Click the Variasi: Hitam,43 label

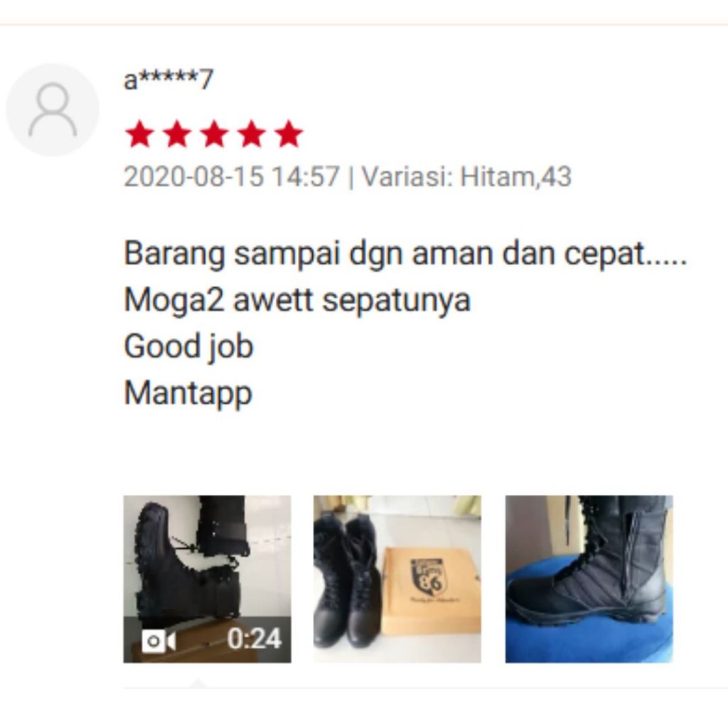click(466, 176)
